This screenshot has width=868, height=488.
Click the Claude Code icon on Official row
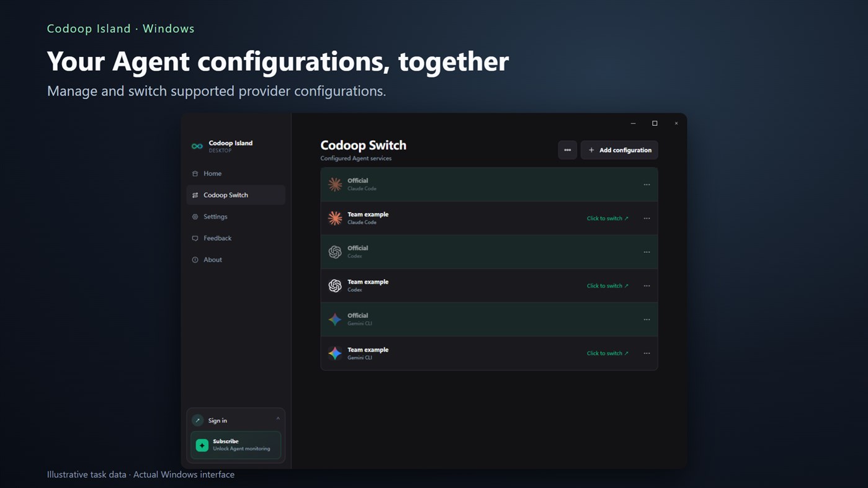(335, 184)
